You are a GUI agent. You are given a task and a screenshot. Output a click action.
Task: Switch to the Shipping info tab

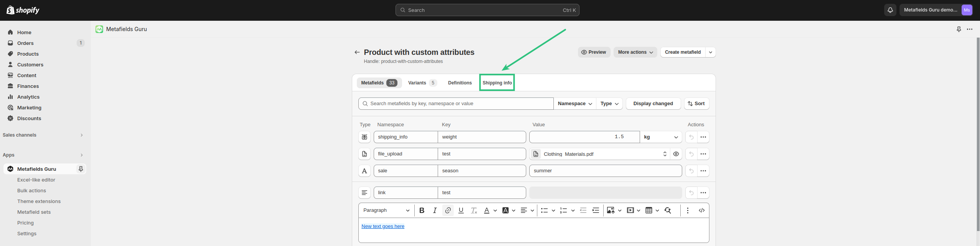pos(497,83)
